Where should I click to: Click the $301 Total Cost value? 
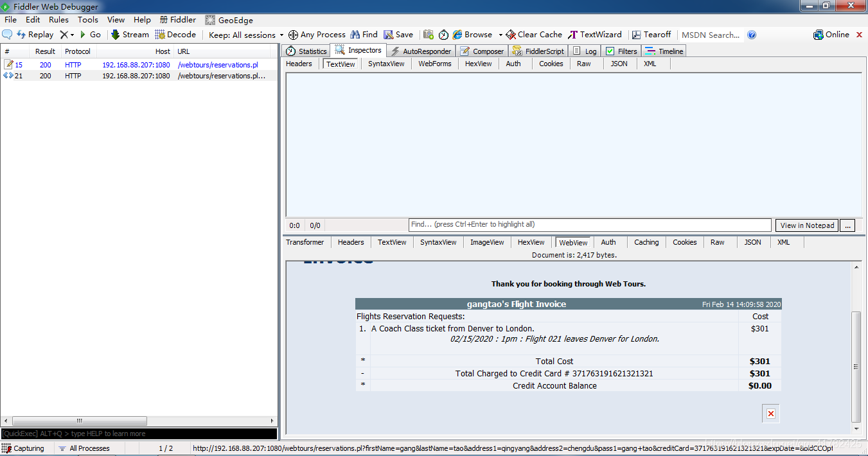pos(759,361)
